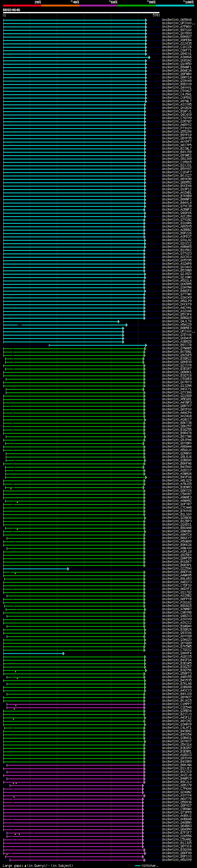The height and width of the screenshot is (868, 197).
Task: Click the 578 query end position label
Action: [155, 15]
